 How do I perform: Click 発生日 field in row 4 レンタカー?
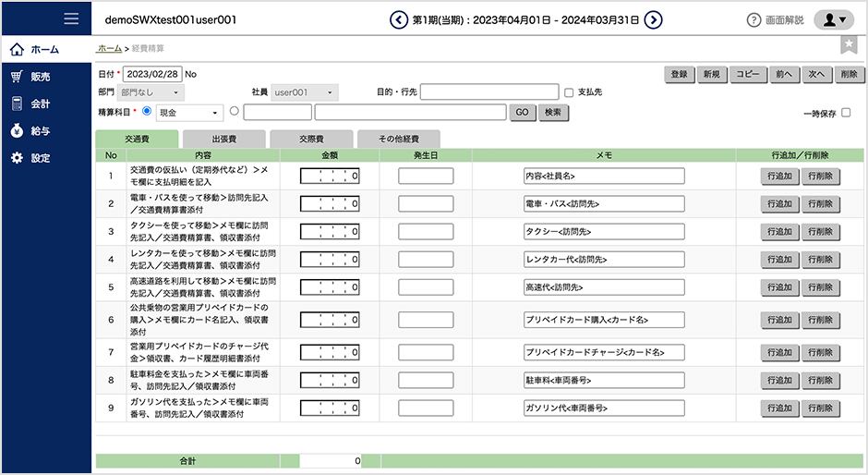coord(426,260)
